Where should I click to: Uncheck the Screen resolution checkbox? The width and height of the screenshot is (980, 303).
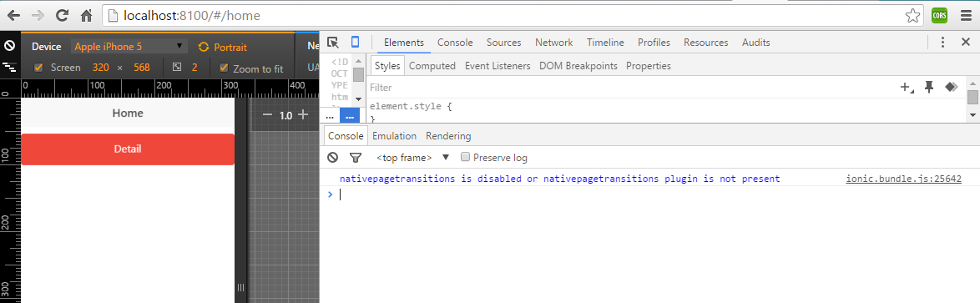[38, 68]
